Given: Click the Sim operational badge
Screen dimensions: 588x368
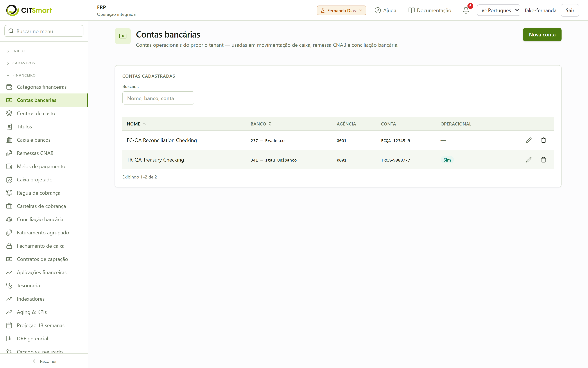Looking at the screenshot, I should (x=447, y=160).
